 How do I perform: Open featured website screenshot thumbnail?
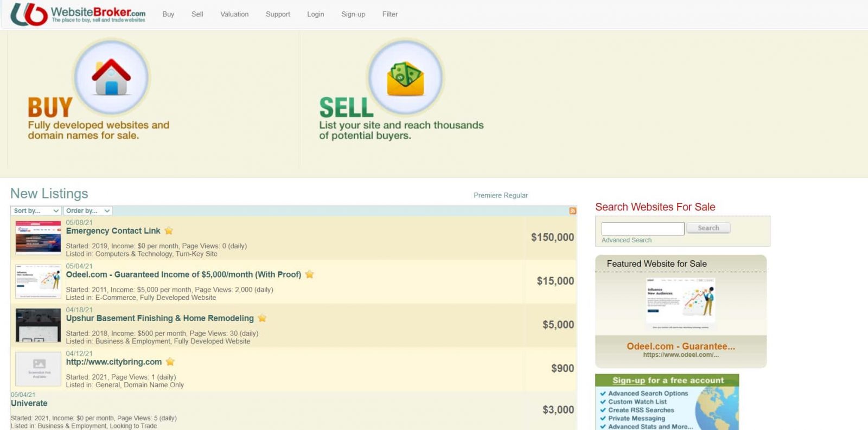point(681,304)
